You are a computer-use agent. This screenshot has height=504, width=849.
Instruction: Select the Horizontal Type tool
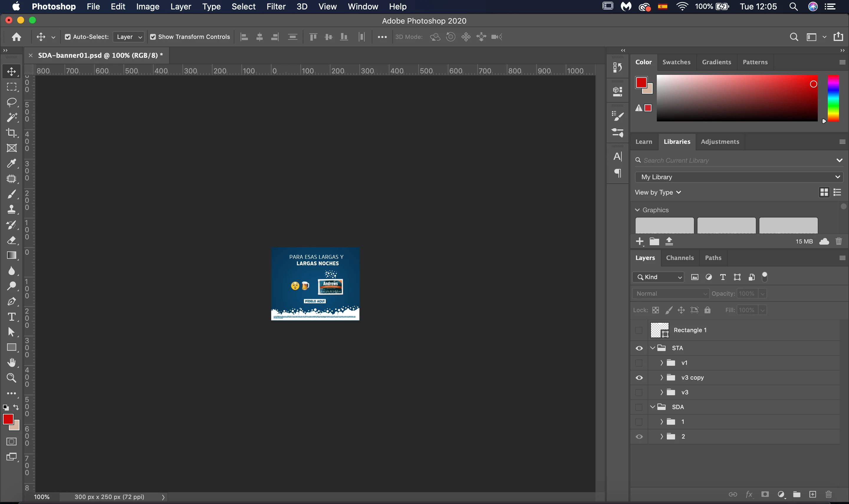point(11,317)
